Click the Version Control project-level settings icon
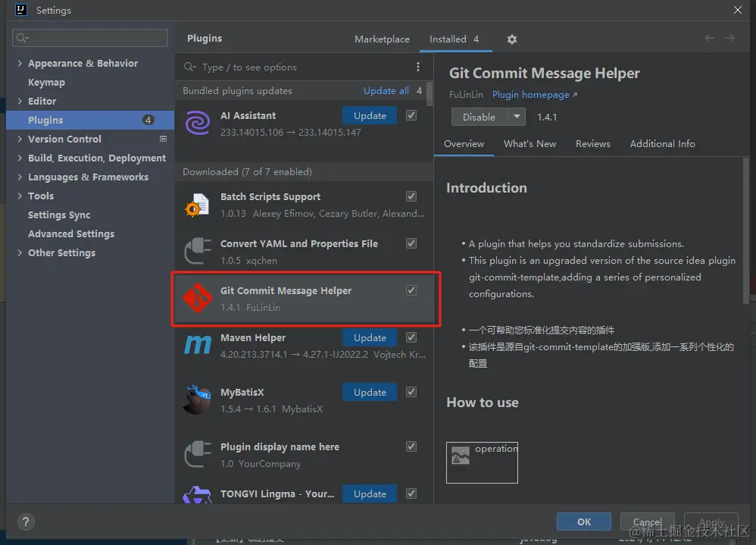The width and height of the screenshot is (756, 545). point(163,139)
